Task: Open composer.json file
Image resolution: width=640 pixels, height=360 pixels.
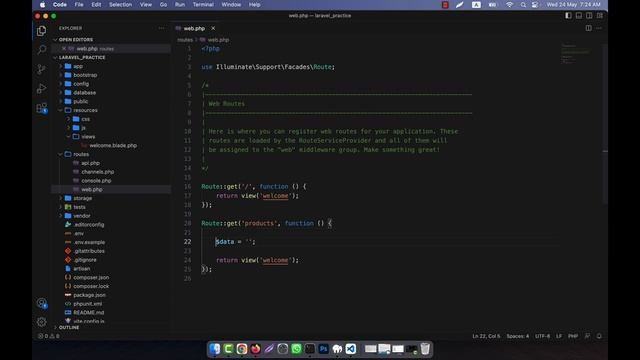Action: point(91,278)
